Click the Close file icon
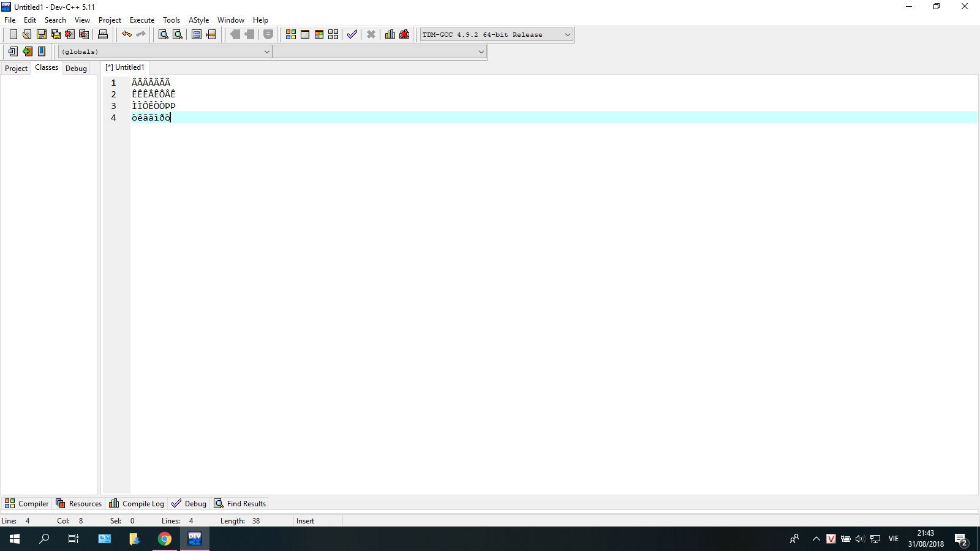 [x=70, y=34]
